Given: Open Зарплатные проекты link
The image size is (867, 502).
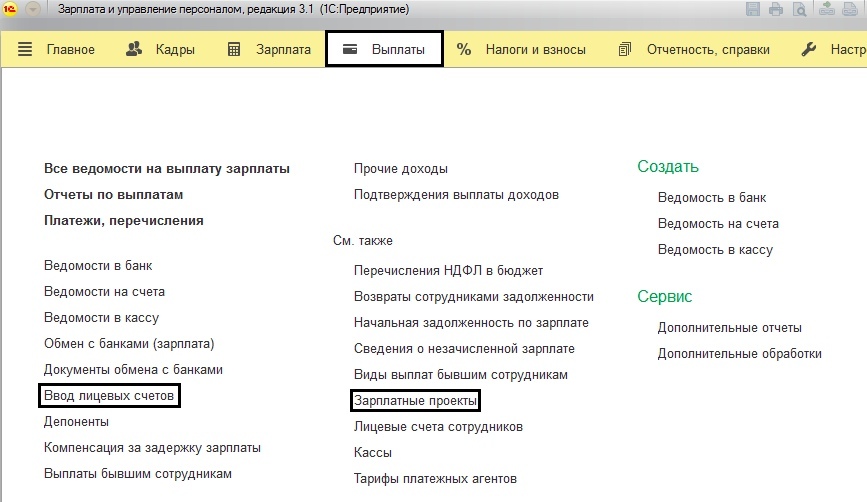Looking at the screenshot, I should click(416, 401).
